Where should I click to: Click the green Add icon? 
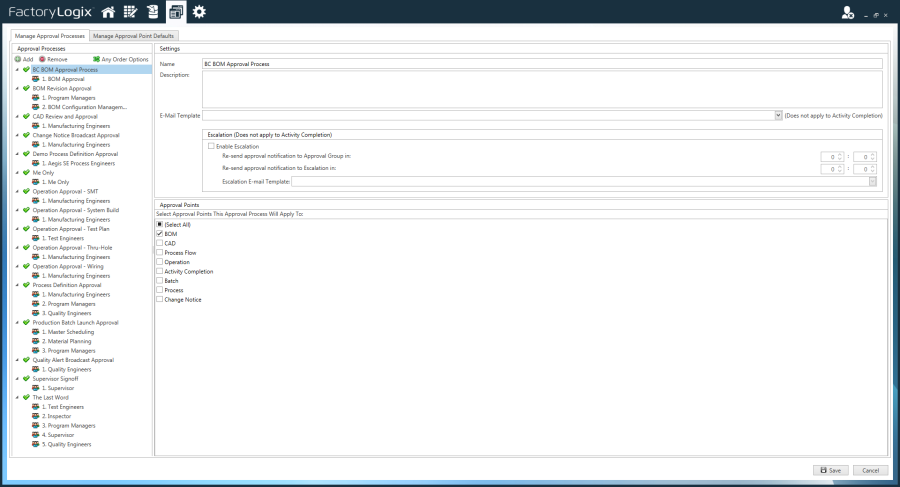[18, 59]
